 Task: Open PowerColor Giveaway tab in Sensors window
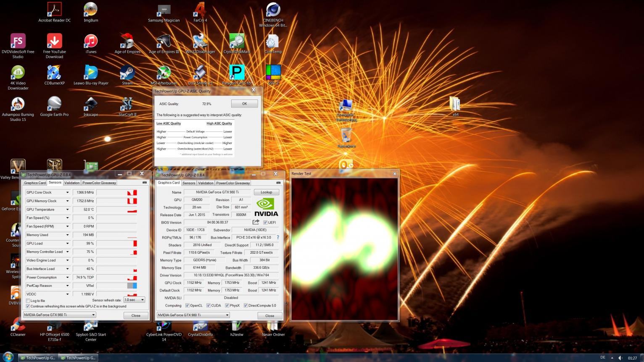99,183
